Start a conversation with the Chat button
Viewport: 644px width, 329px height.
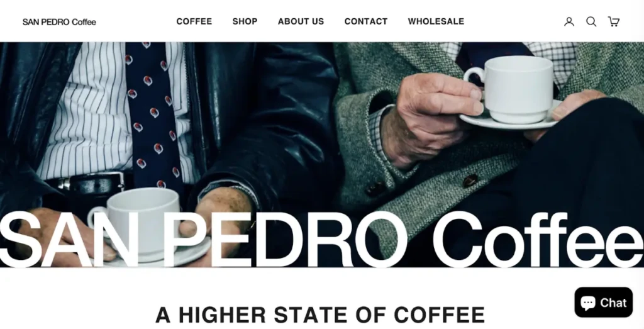(603, 303)
